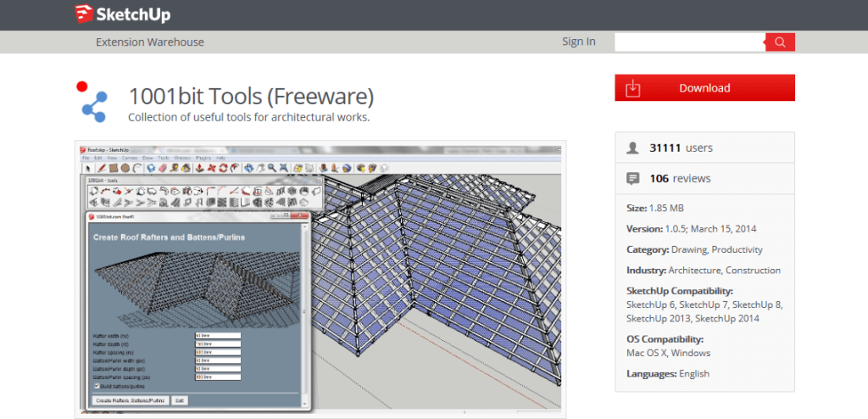Click the Create Rafters, Battens/Purlins button

[x=130, y=400]
